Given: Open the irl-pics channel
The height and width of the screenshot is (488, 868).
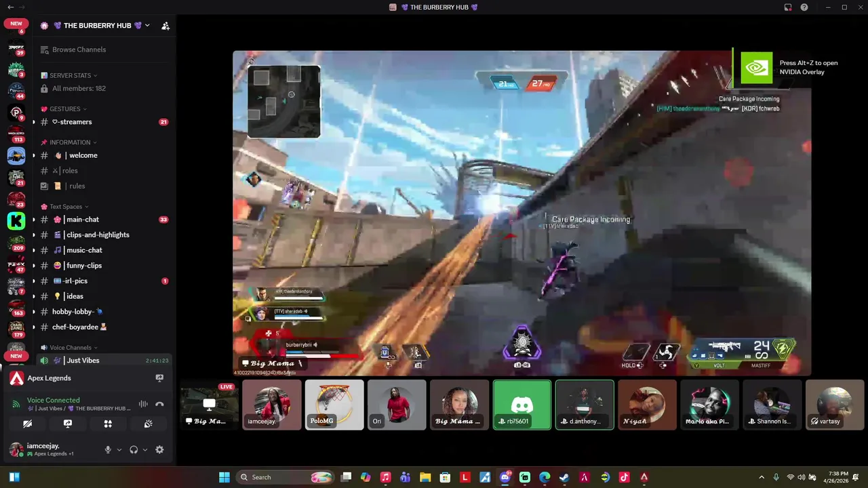Looking at the screenshot, I should pos(104,281).
